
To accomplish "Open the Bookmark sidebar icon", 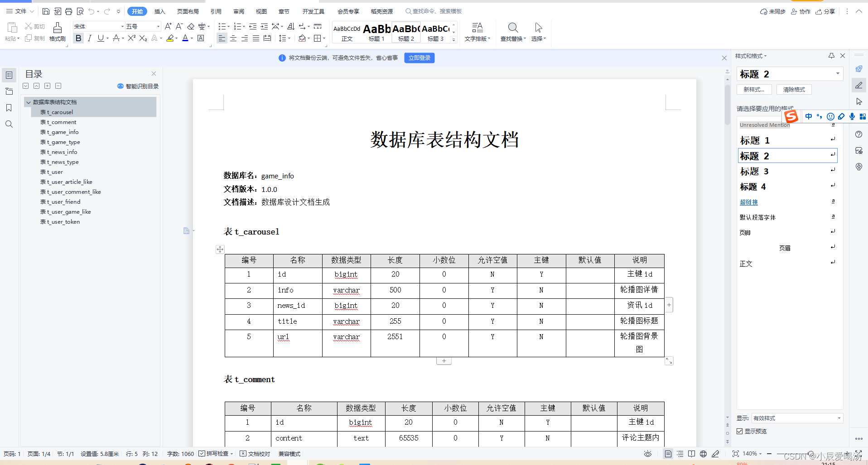I will click(x=9, y=108).
